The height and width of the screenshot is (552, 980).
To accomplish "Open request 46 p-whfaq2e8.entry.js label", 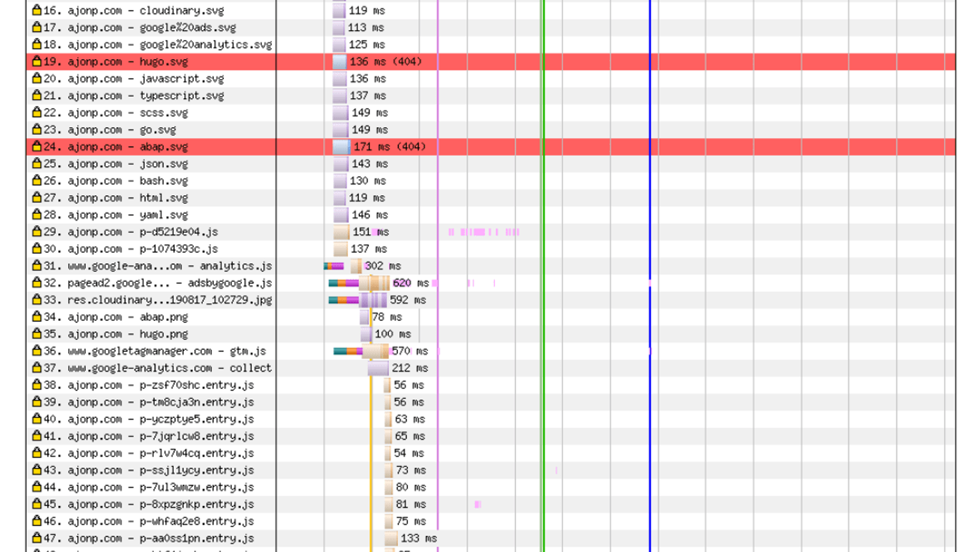I will (x=149, y=521).
